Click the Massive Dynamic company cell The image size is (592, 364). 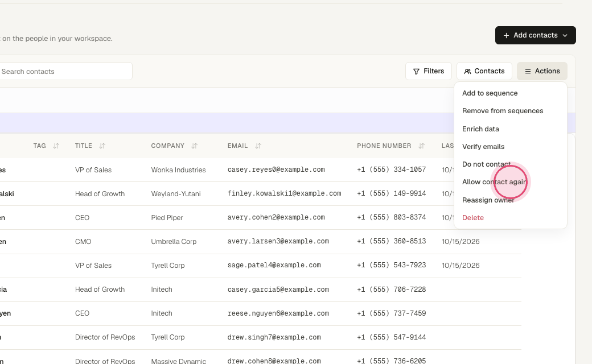click(x=179, y=361)
